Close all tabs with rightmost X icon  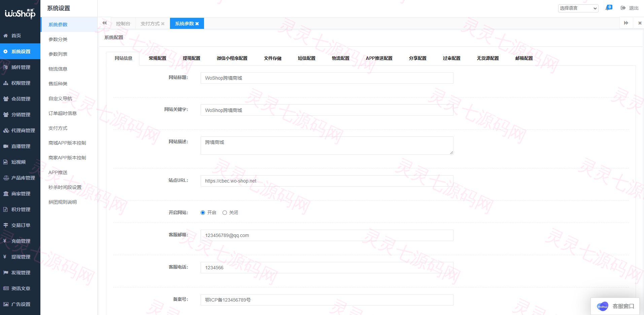(640, 23)
